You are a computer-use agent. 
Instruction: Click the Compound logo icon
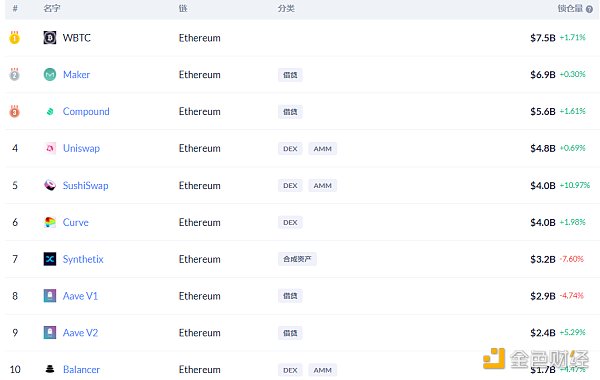tap(50, 111)
